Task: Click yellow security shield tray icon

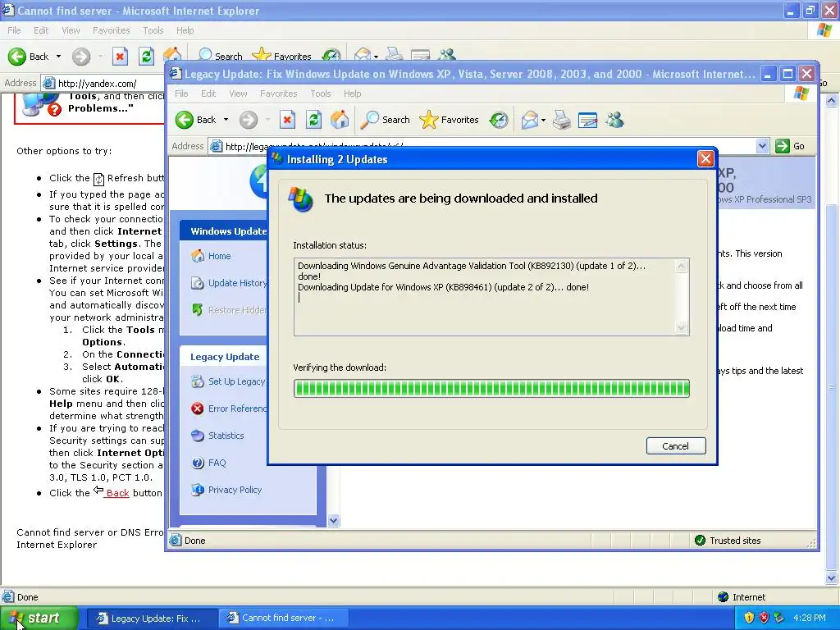Action: pos(749,618)
